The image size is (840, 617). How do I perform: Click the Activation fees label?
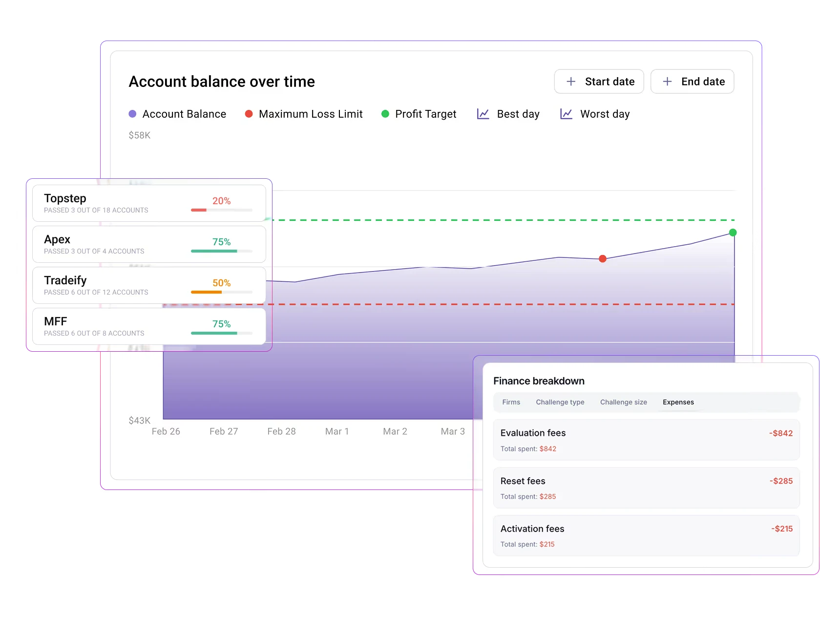(x=532, y=529)
